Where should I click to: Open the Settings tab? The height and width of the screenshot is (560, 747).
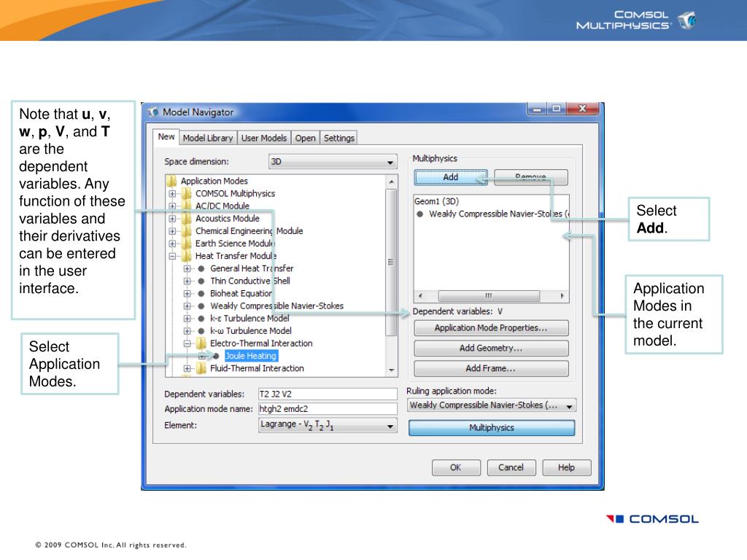click(x=338, y=138)
